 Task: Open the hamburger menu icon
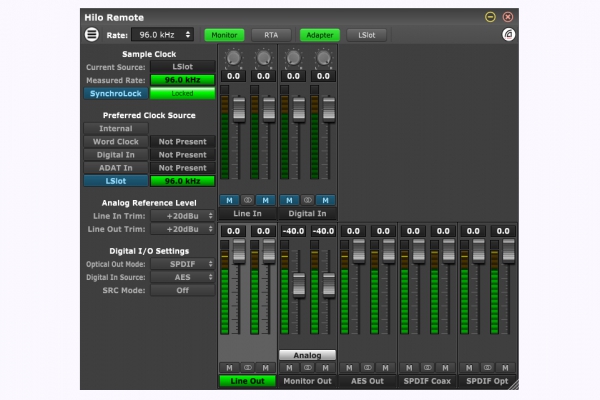[x=92, y=34]
